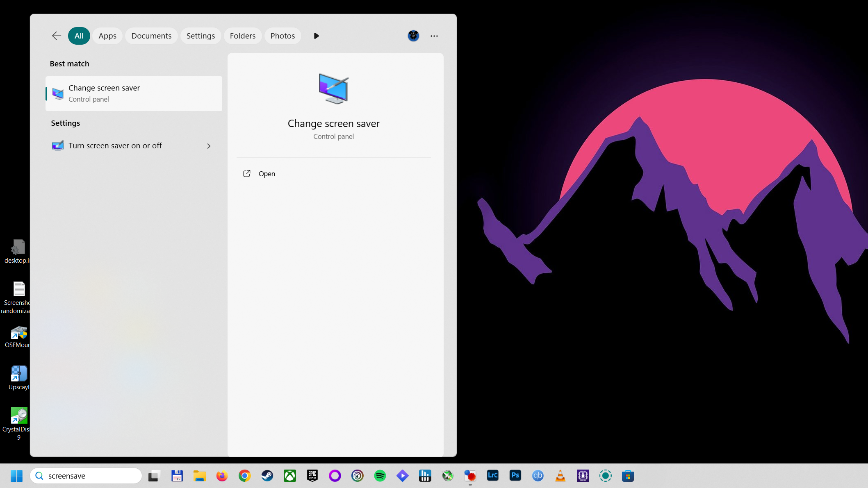This screenshot has height=488, width=868.
Task: Open Epic Games Launcher on the taskbar
Action: pyautogui.click(x=312, y=476)
